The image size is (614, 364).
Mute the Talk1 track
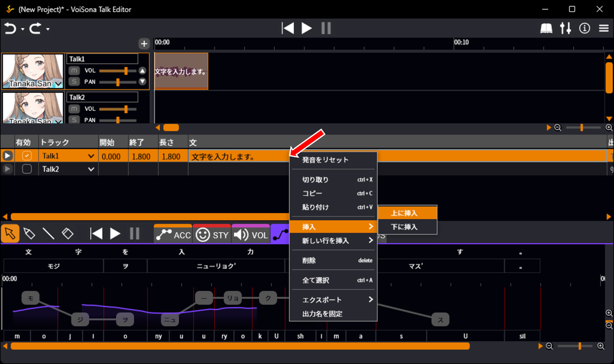pos(74,70)
